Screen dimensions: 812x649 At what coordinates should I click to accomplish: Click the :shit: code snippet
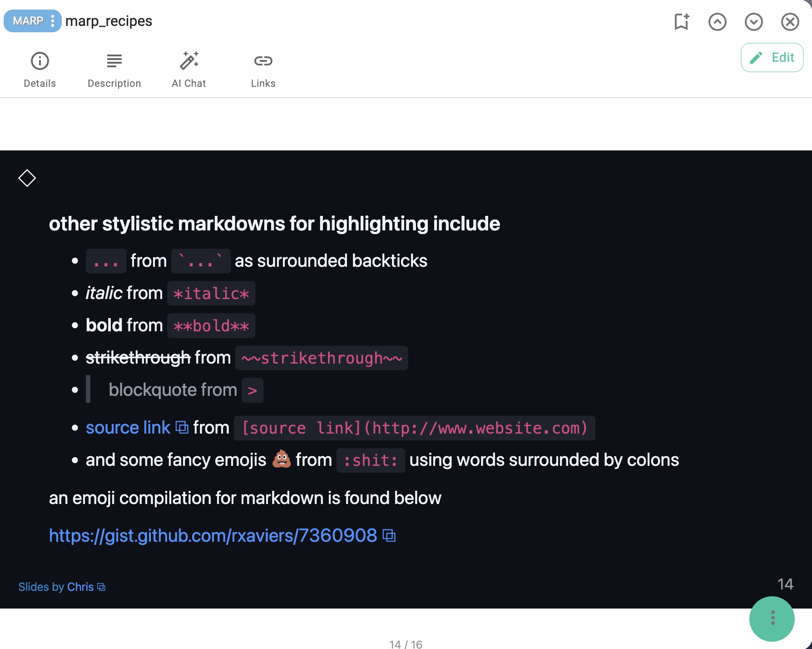pyautogui.click(x=371, y=460)
